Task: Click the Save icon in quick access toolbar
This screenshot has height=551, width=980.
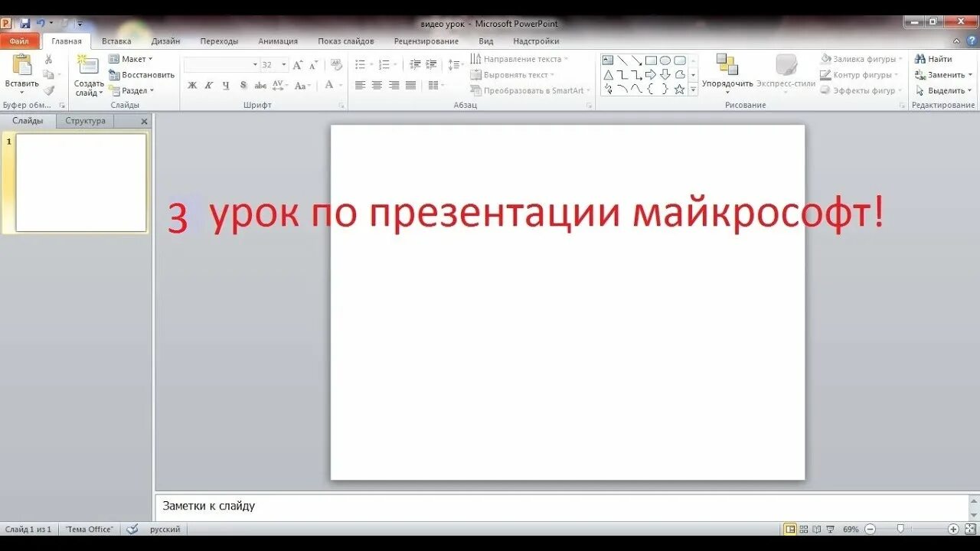Action: pyautogui.click(x=24, y=24)
